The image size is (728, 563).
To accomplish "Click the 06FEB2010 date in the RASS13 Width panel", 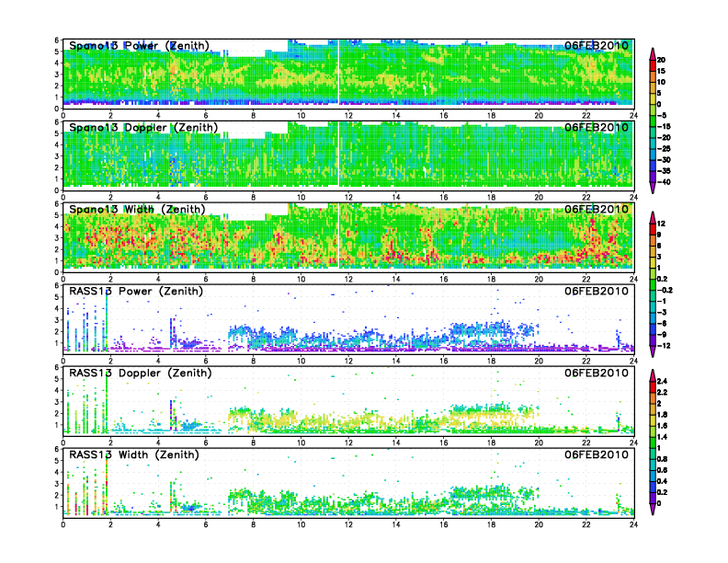I will pos(597,454).
